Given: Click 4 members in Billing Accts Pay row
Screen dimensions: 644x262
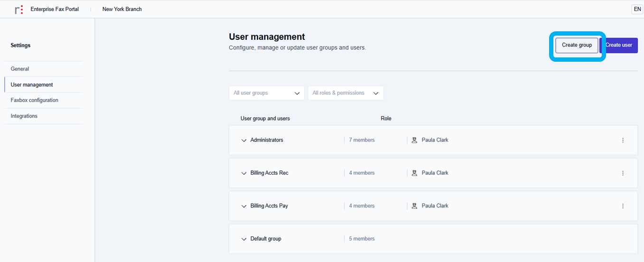Looking at the screenshot, I should tap(362, 206).
